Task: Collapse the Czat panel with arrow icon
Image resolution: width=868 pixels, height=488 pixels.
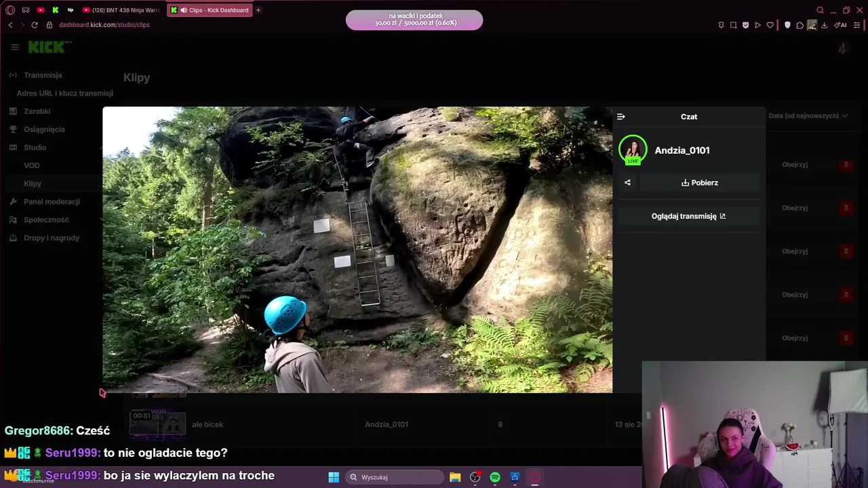Action: pyautogui.click(x=620, y=117)
